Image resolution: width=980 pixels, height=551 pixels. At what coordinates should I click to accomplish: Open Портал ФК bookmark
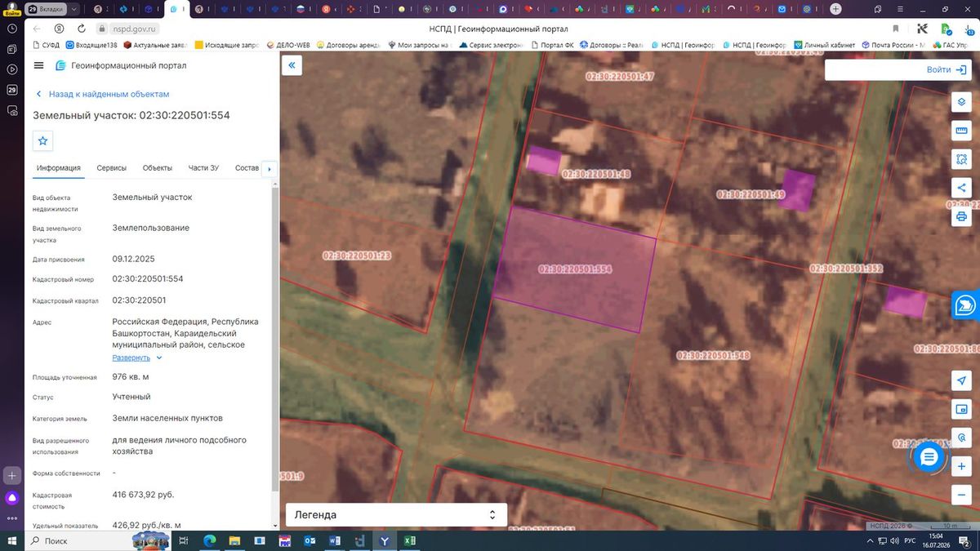coord(553,45)
